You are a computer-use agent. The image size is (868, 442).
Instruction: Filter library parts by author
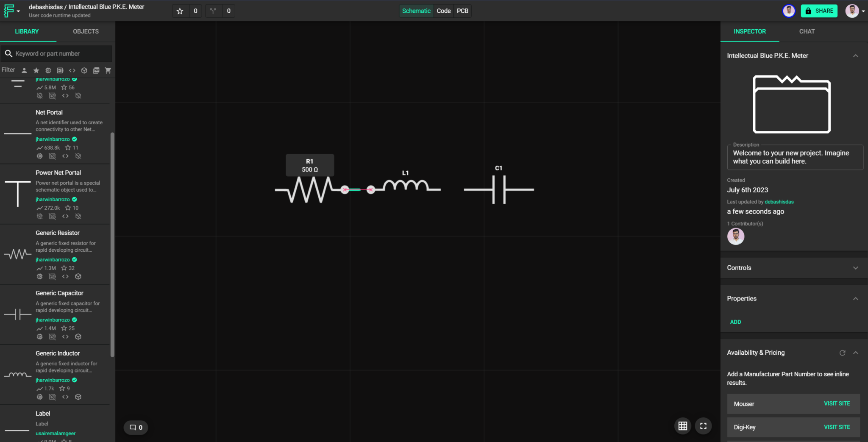click(x=24, y=70)
